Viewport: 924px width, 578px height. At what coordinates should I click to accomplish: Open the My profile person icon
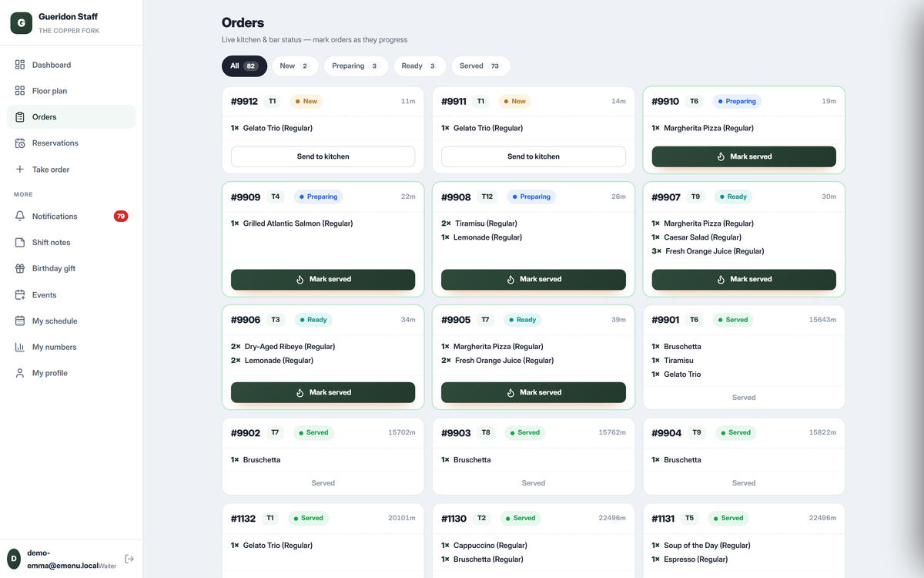20,373
